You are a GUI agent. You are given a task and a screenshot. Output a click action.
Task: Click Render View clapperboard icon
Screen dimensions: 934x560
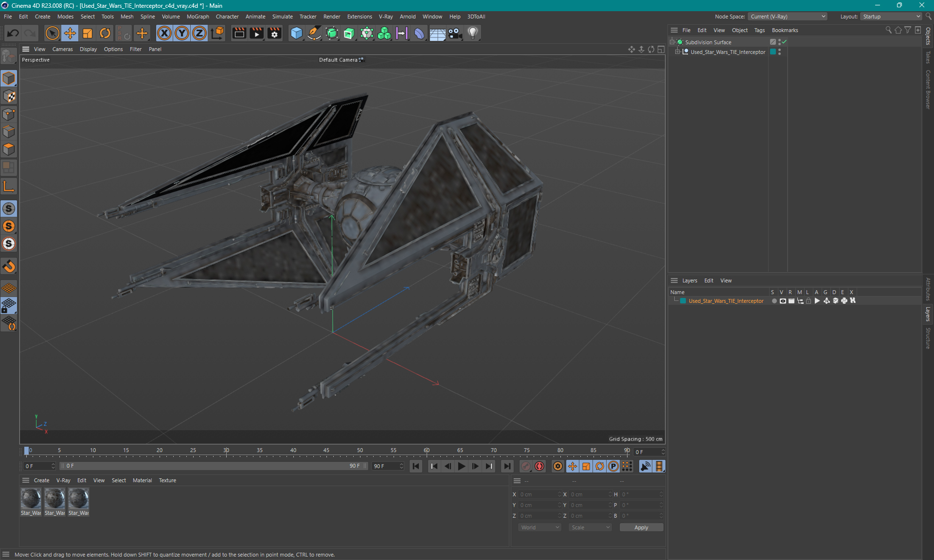pyautogui.click(x=239, y=33)
